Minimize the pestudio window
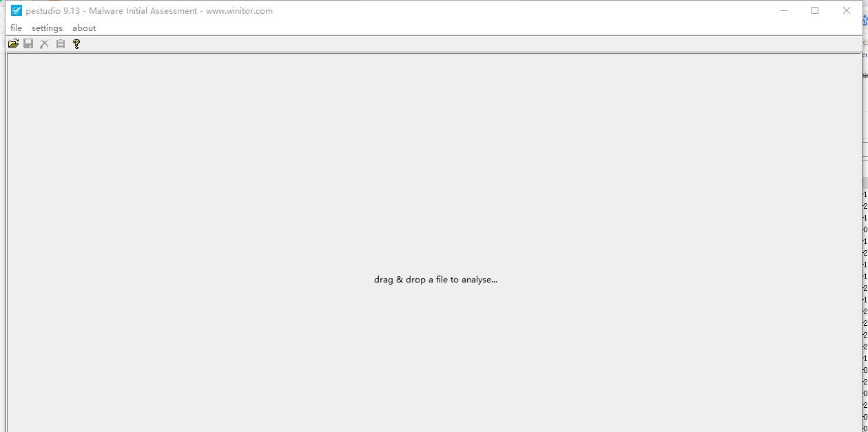Screen dimensions: 868x432 [x=784, y=10]
